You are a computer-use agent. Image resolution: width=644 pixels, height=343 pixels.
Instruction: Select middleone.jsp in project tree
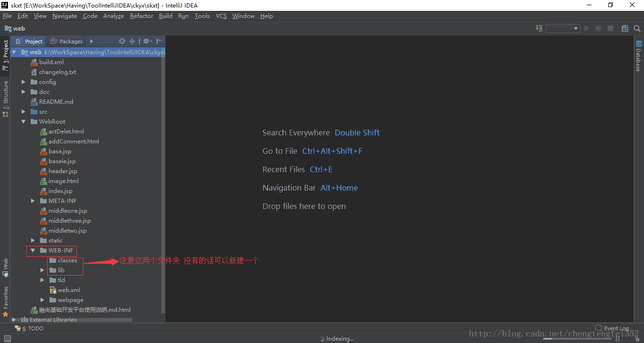(x=63, y=211)
